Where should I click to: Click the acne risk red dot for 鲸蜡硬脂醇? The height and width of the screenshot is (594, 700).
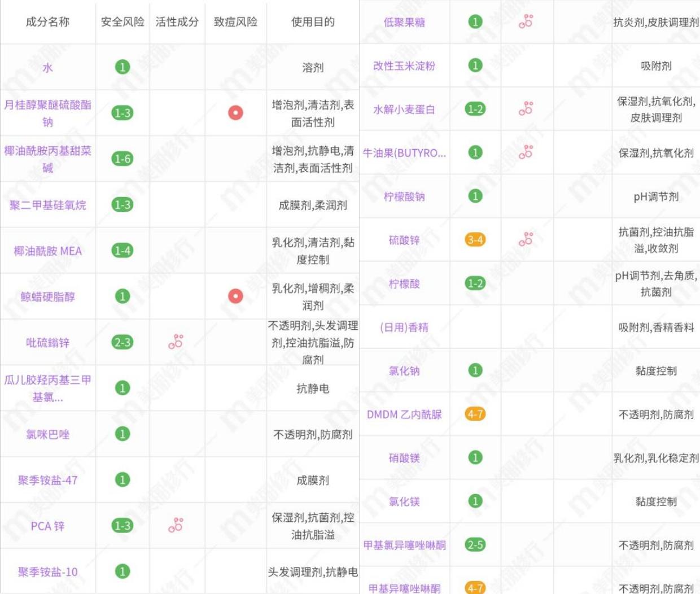pyautogui.click(x=235, y=296)
